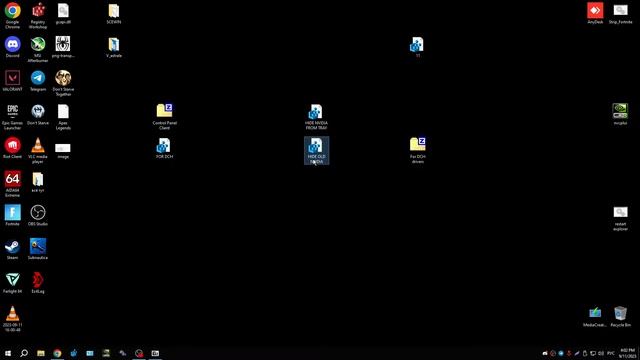
Task: Select registry file in top center area
Action: [x=417, y=47]
